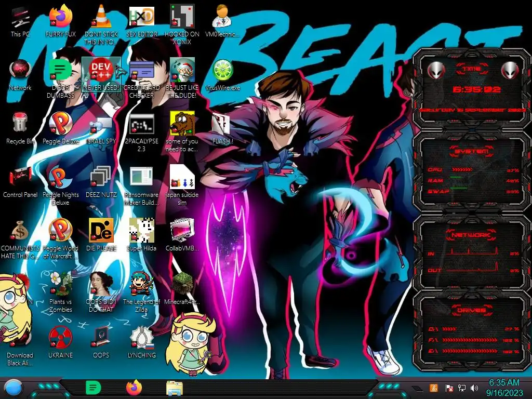Open the VLC cone desktop shortcut
This screenshot has height=399, width=532.
click(101, 24)
